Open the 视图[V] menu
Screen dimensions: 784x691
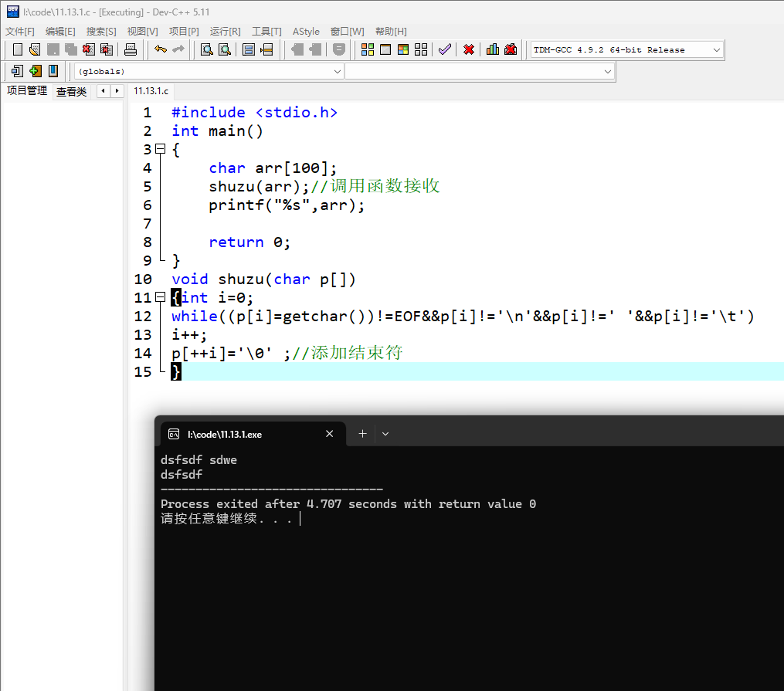tap(142, 32)
